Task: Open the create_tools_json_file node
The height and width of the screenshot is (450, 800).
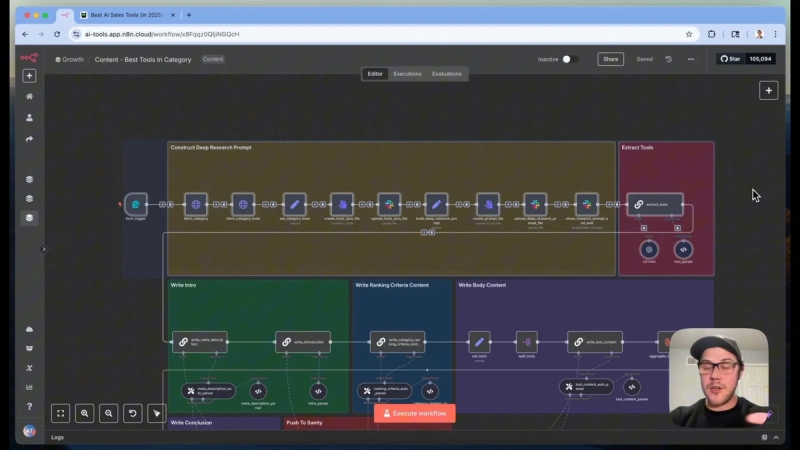Action: click(342, 204)
